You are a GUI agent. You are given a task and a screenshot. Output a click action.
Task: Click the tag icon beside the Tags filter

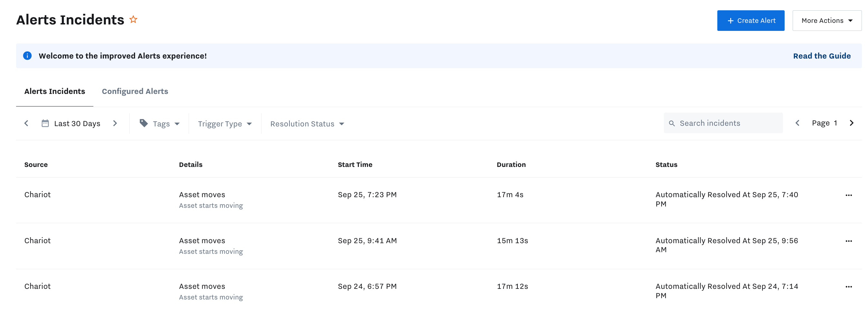point(144,123)
